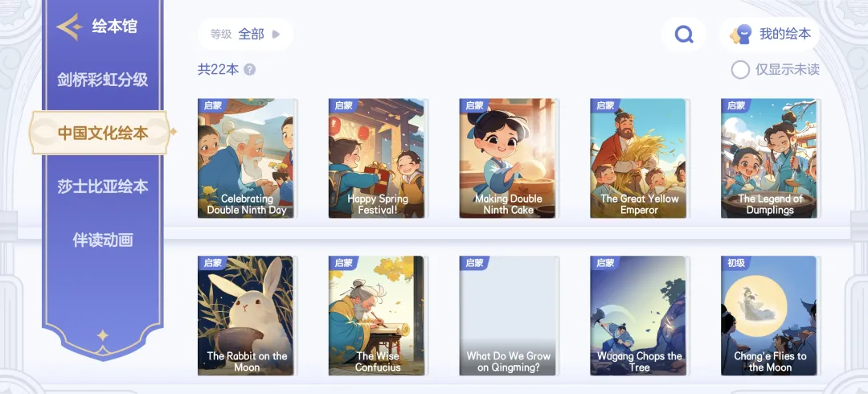Open Wugang Chops the Tree book

(638, 316)
